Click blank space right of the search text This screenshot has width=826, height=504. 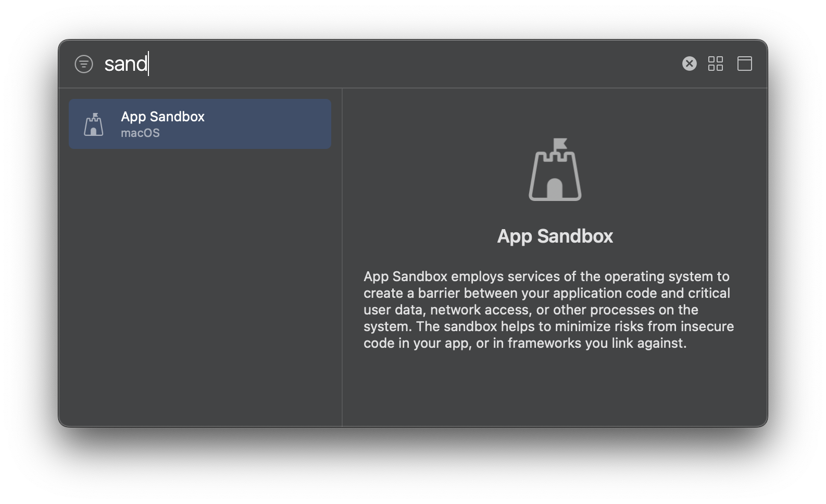(x=411, y=64)
